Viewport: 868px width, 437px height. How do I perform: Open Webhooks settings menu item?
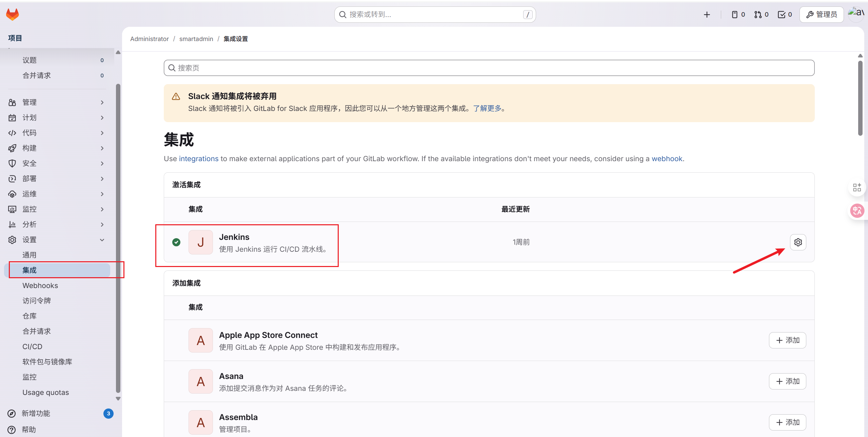point(40,286)
